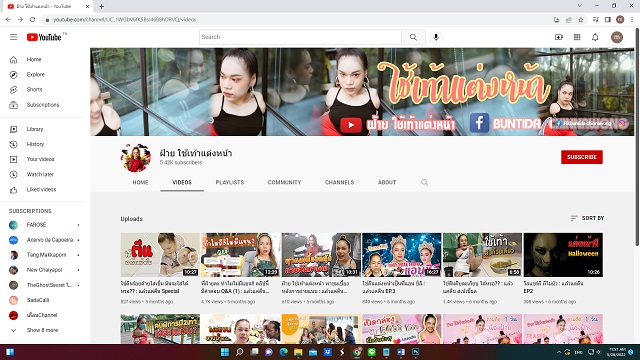The image size is (640, 360).
Task: Select the VIDEOS tab
Action: (182, 182)
